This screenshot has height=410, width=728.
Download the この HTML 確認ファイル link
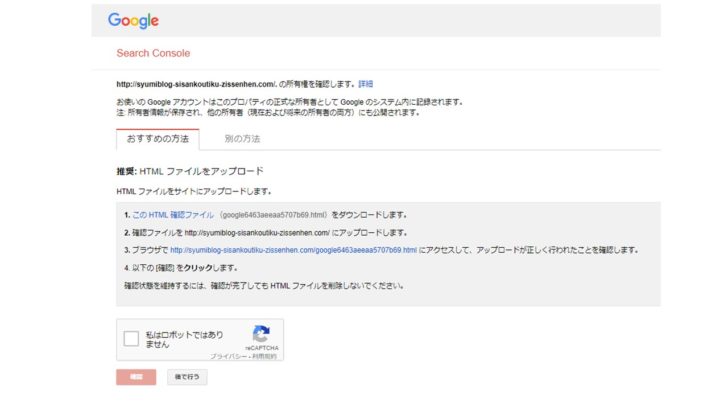point(173,215)
